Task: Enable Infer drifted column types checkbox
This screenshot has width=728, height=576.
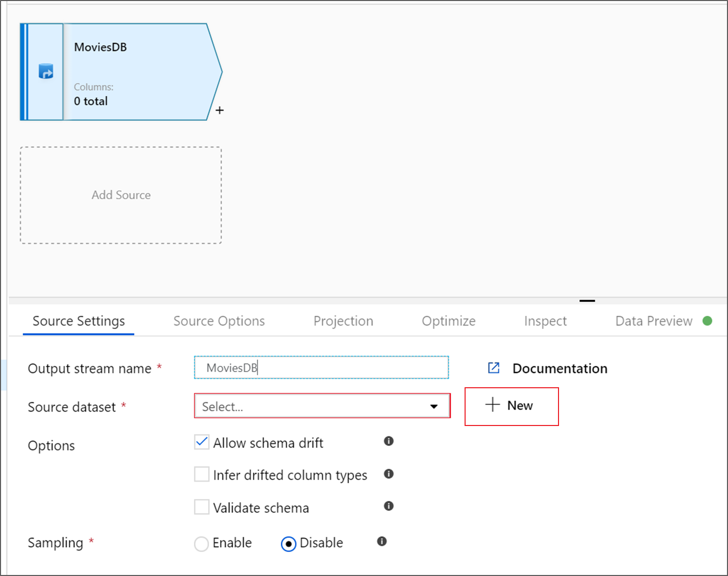Action: (x=202, y=474)
